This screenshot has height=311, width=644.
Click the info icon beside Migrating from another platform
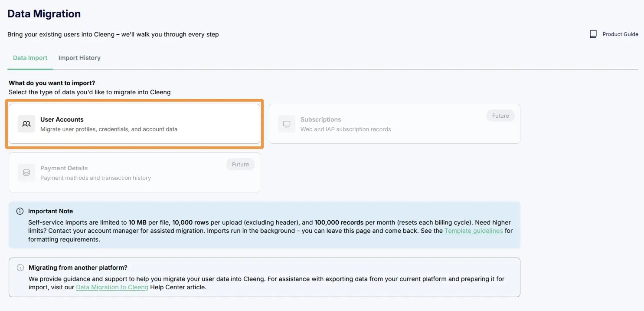coord(20,268)
